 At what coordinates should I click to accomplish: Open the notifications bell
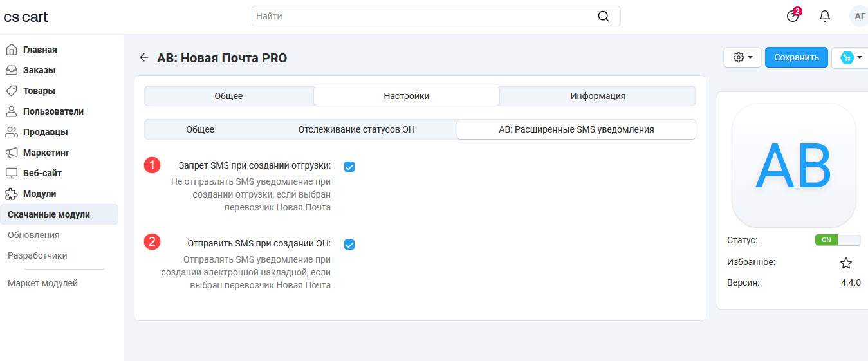pos(825,16)
